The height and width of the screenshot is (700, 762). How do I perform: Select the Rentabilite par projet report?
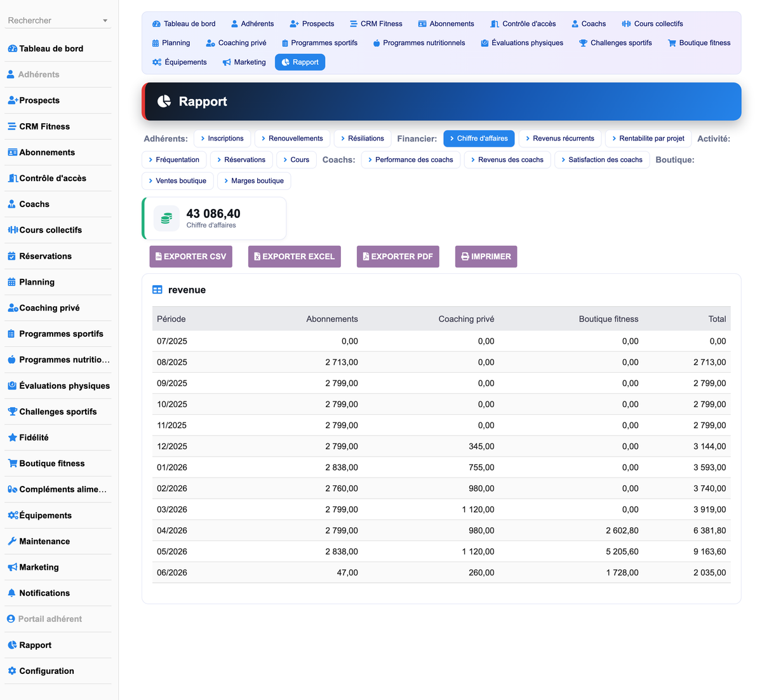pos(648,138)
